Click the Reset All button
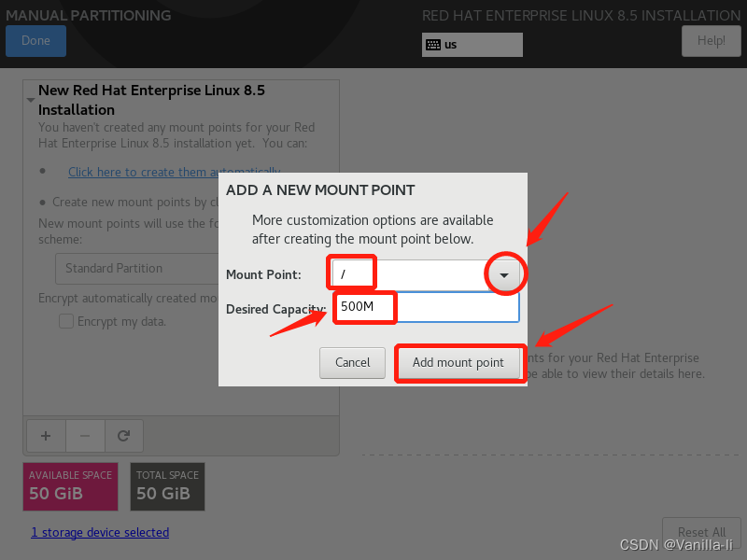Image resolution: width=747 pixels, height=560 pixels. 701,532
